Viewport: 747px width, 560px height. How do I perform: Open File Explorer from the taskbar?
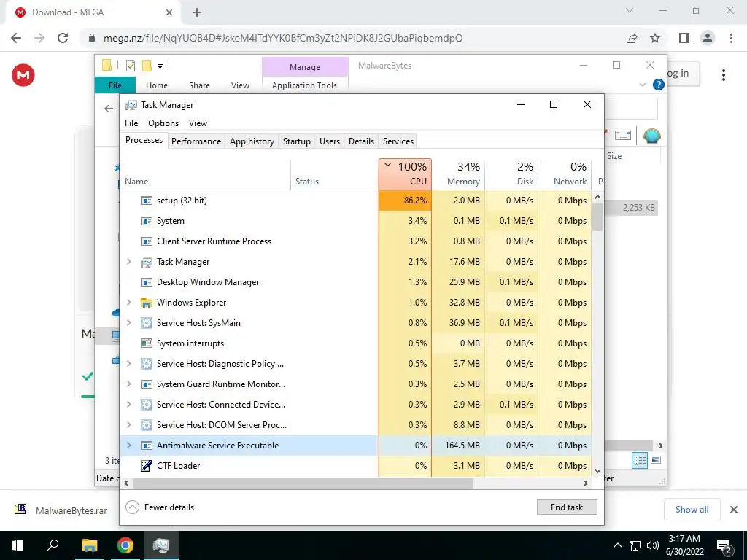click(x=89, y=545)
